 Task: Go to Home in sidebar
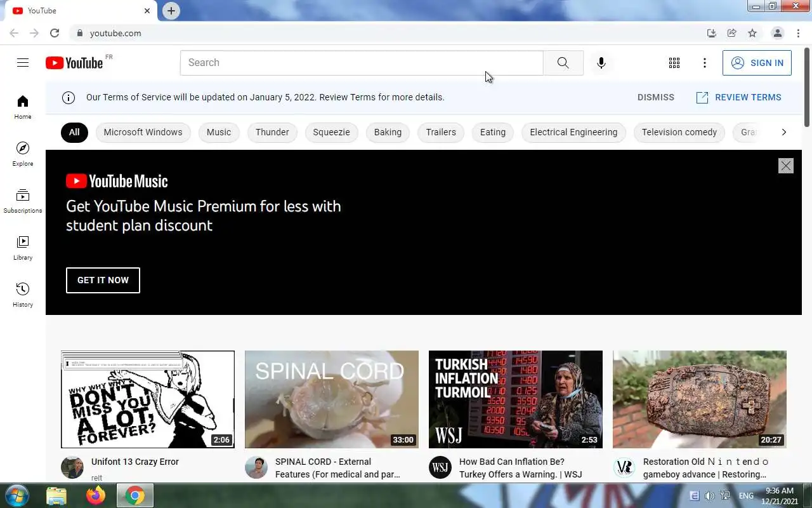coord(23,107)
